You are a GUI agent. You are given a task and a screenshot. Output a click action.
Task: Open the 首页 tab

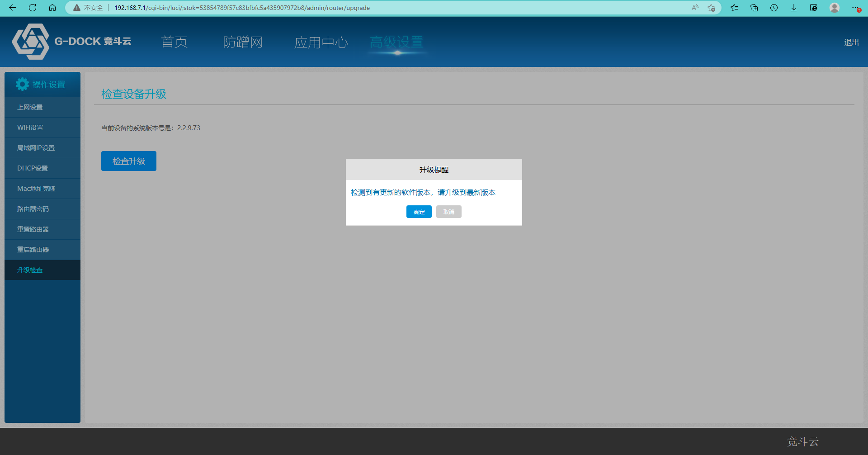[175, 42]
